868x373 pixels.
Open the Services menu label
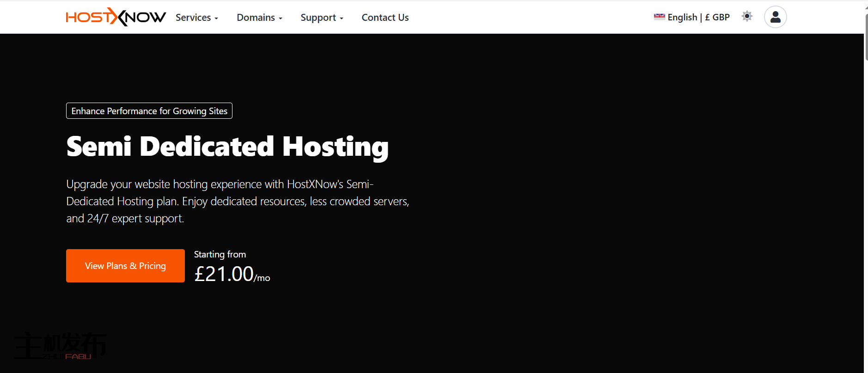pos(193,18)
